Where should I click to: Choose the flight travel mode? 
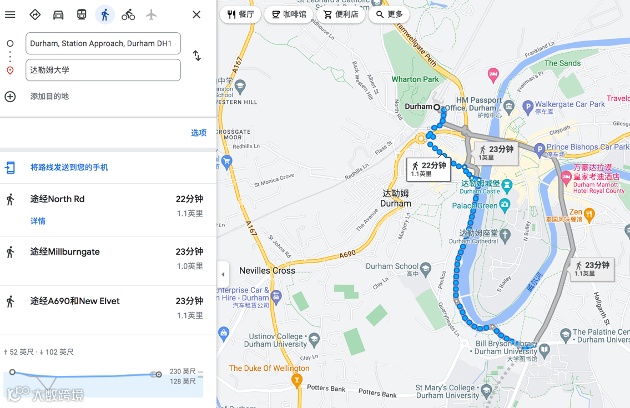tap(151, 15)
